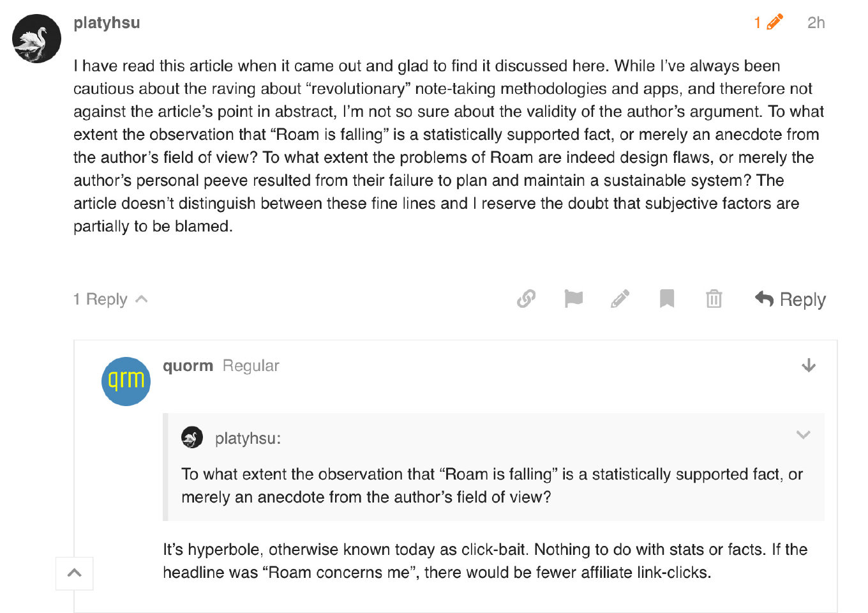This screenshot has height=613, width=868.
Task: Open the quorm username link
Action: (x=188, y=366)
